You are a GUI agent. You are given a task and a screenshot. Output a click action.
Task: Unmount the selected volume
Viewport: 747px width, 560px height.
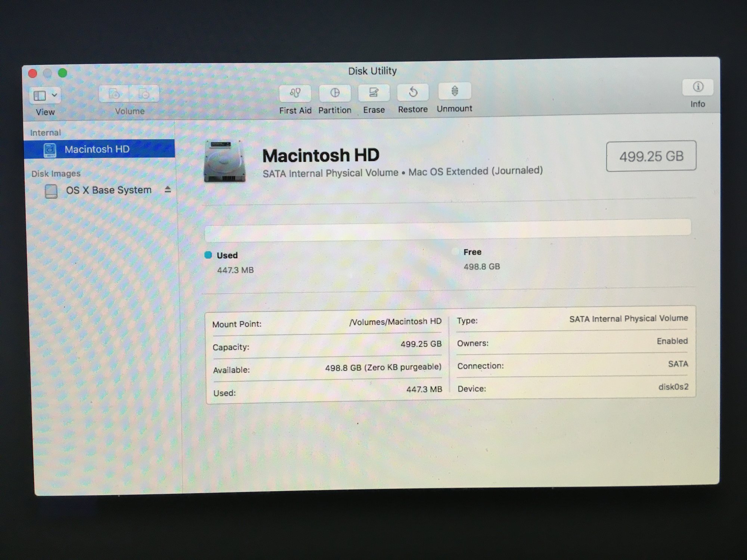tap(455, 91)
